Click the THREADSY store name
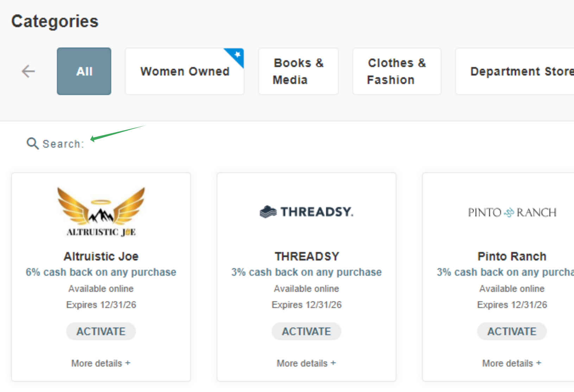 307,256
